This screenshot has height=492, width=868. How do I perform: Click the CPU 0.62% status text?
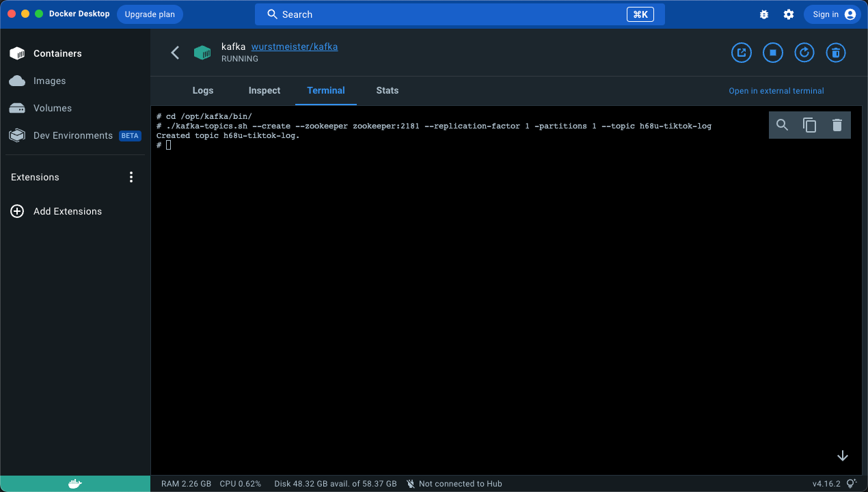(241, 484)
